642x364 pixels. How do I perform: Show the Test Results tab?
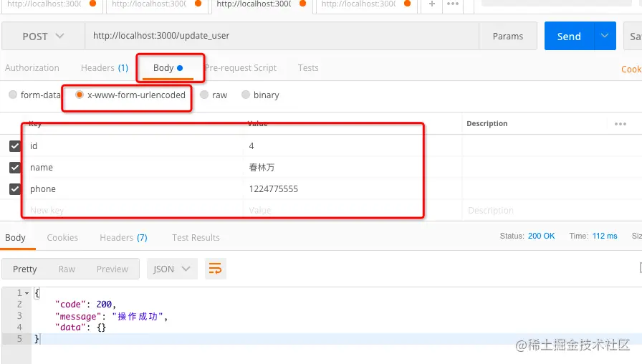196,237
